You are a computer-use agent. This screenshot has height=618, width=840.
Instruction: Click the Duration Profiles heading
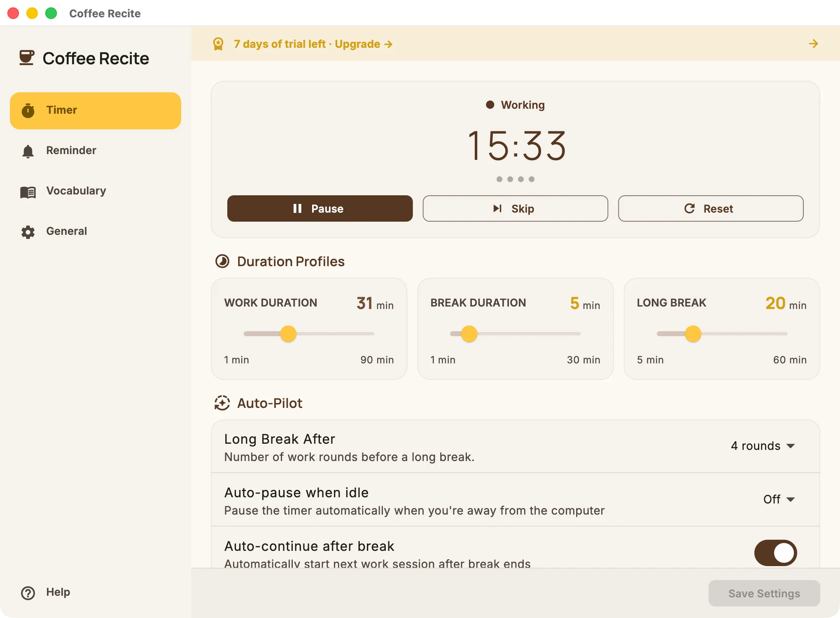(x=291, y=261)
